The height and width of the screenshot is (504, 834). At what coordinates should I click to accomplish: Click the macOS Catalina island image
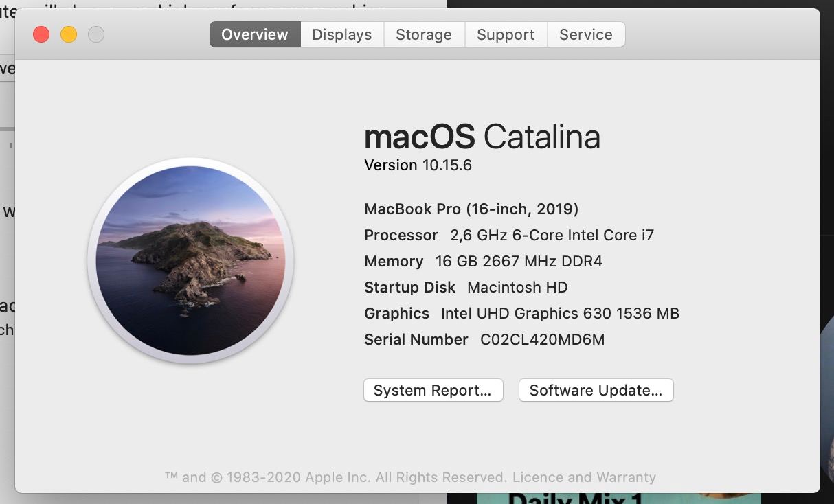(x=190, y=260)
